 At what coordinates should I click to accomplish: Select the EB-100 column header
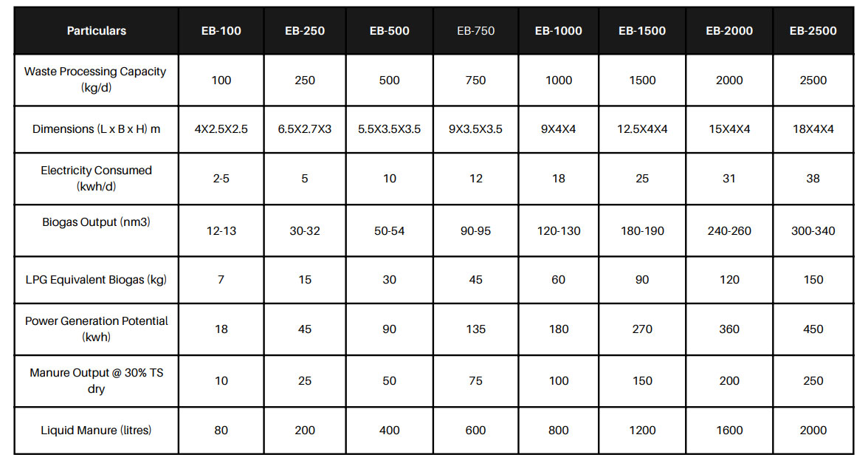tap(221, 31)
